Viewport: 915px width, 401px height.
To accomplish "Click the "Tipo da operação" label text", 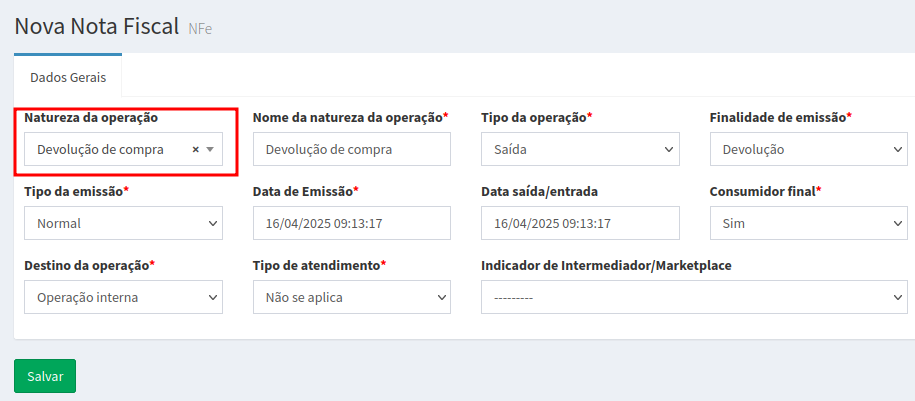I will [533, 117].
